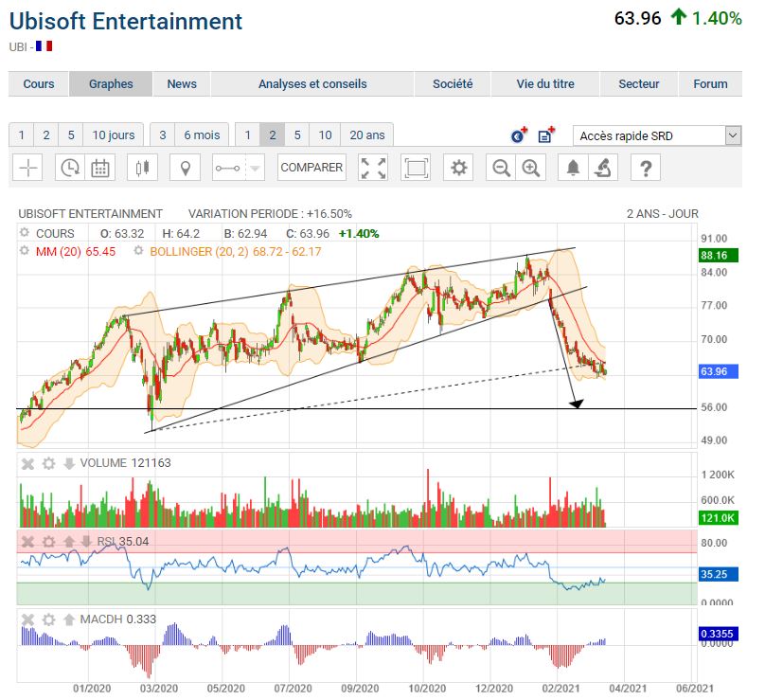
Task: Open the Forum tab
Action: (x=710, y=84)
